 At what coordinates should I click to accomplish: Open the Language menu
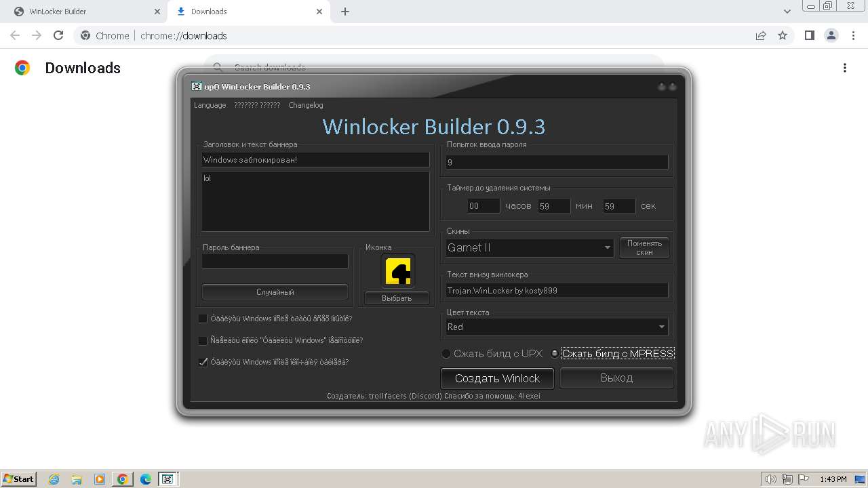tap(210, 105)
